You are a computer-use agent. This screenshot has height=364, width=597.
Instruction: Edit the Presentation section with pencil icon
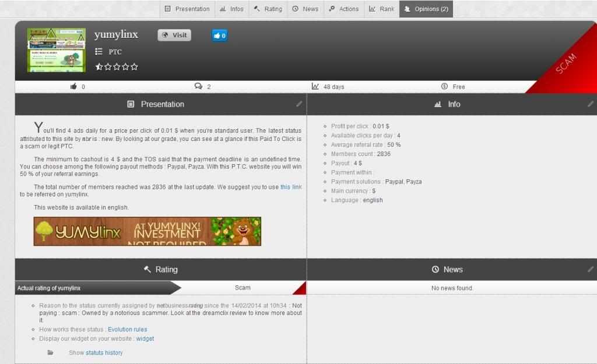tap(299, 104)
